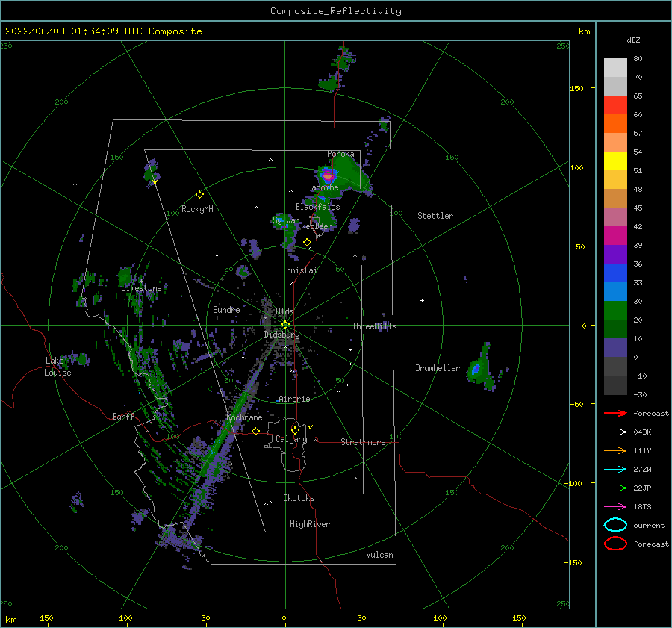The width and height of the screenshot is (672, 628).
Task: Click the 150 tick label on right axis
Action: point(576,88)
